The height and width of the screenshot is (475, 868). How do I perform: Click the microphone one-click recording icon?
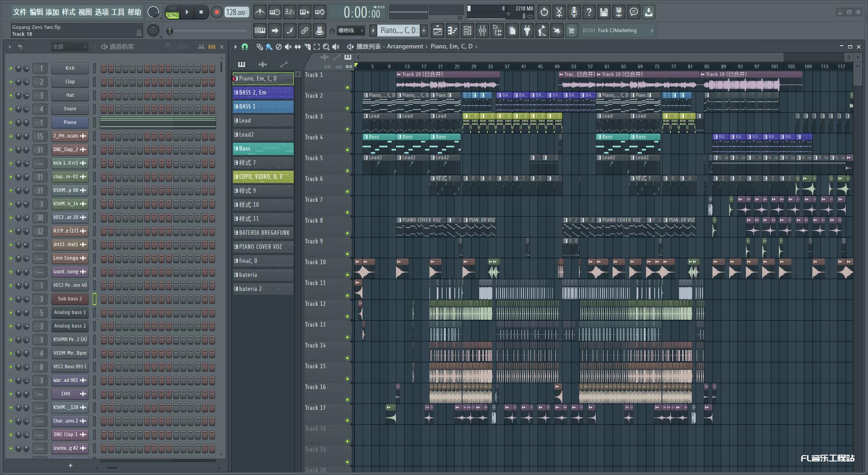pyautogui.click(x=574, y=12)
